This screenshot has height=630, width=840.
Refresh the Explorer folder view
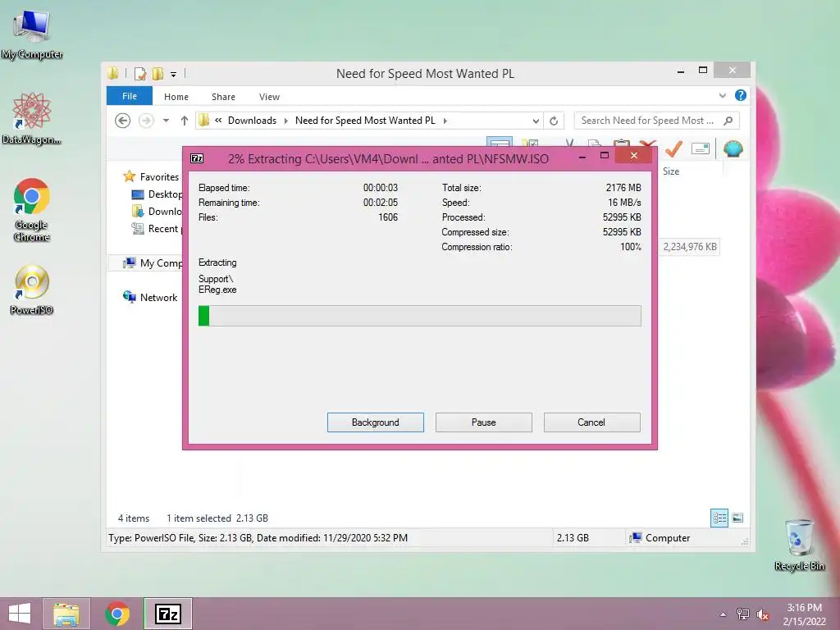(x=554, y=121)
